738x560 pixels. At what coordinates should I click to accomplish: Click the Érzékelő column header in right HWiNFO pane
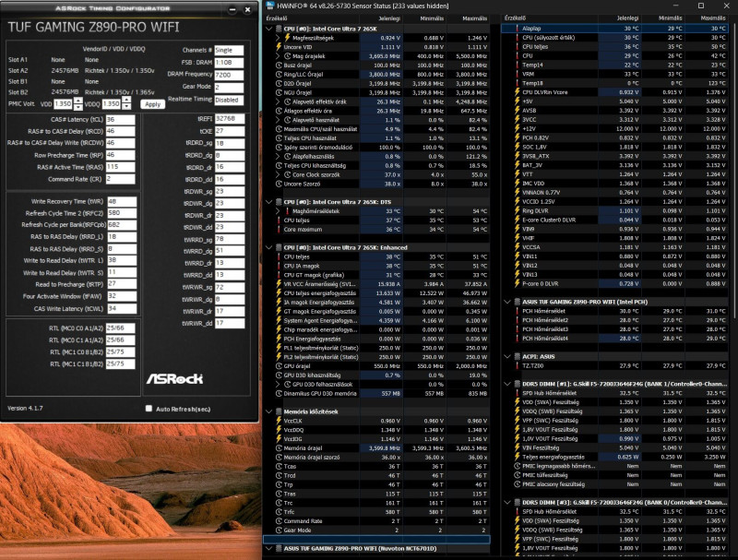click(515, 18)
